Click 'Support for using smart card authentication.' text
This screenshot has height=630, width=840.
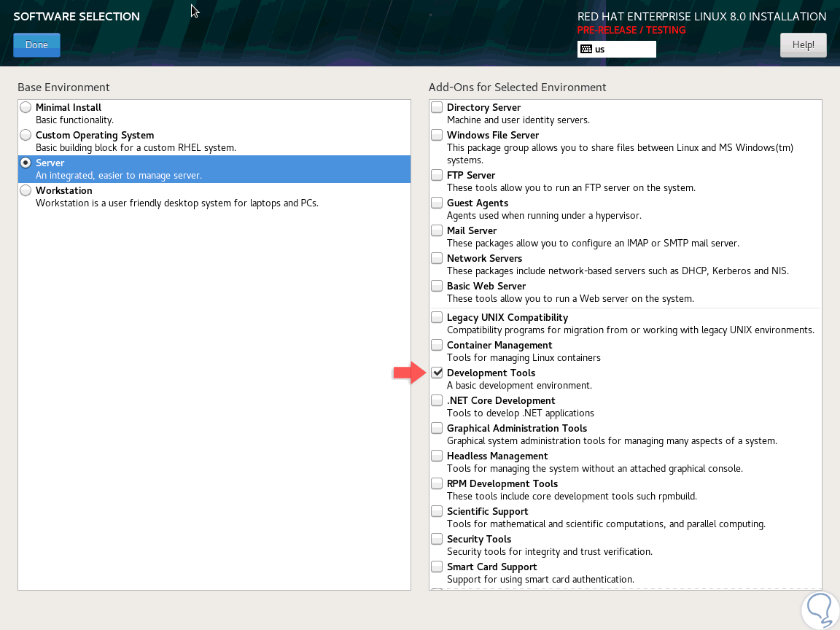point(540,580)
